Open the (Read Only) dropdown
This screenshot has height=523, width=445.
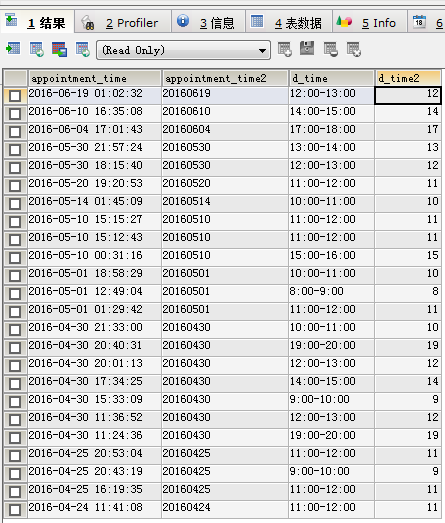point(183,50)
